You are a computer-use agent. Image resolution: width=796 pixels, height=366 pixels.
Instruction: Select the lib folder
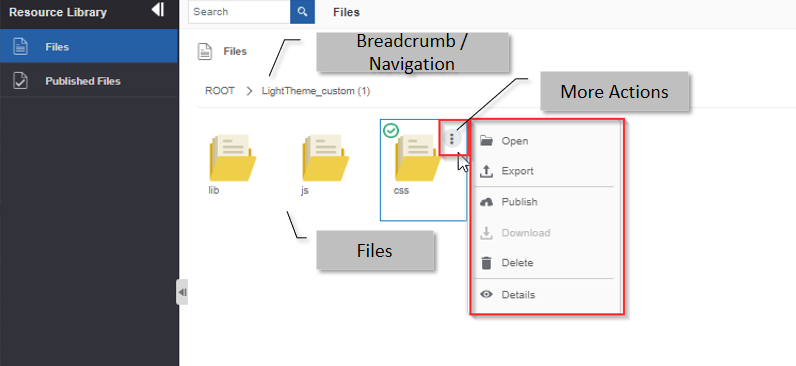tap(232, 158)
